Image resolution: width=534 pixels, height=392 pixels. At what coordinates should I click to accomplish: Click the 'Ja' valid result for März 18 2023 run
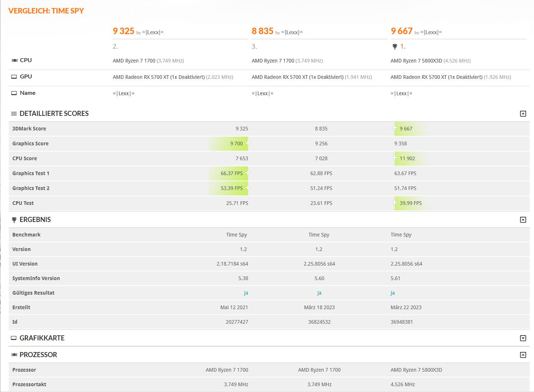319,293
